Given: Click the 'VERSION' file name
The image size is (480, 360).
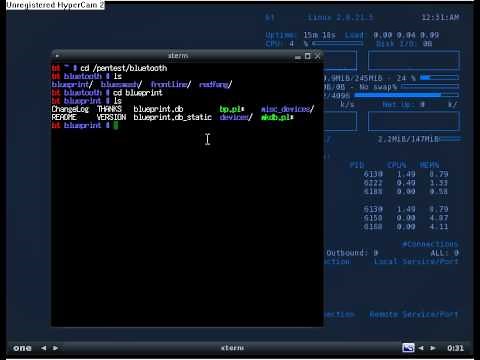Looking at the screenshot, I should click(x=111, y=117).
